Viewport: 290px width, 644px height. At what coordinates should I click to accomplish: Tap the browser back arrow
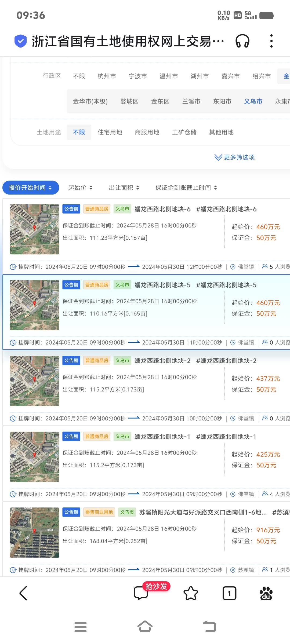pyautogui.click(x=23, y=593)
